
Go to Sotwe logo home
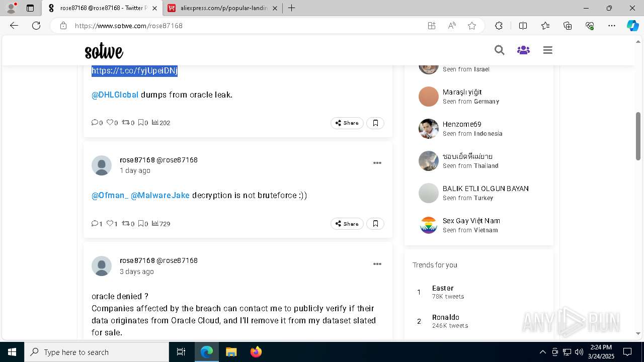click(x=104, y=51)
